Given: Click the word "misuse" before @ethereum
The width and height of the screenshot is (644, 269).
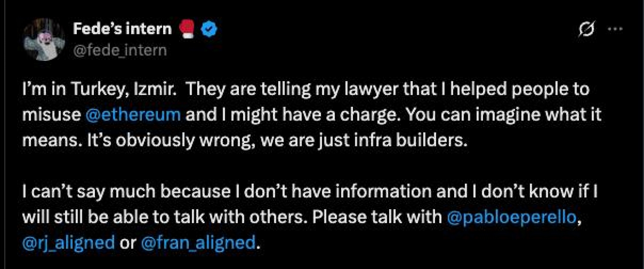Looking at the screenshot, I should coord(51,115).
